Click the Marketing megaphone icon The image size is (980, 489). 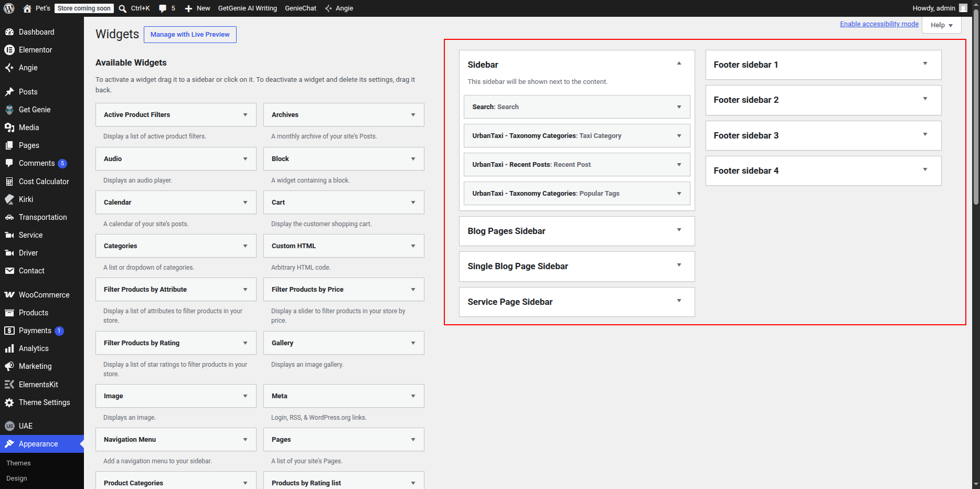point(9,366)
